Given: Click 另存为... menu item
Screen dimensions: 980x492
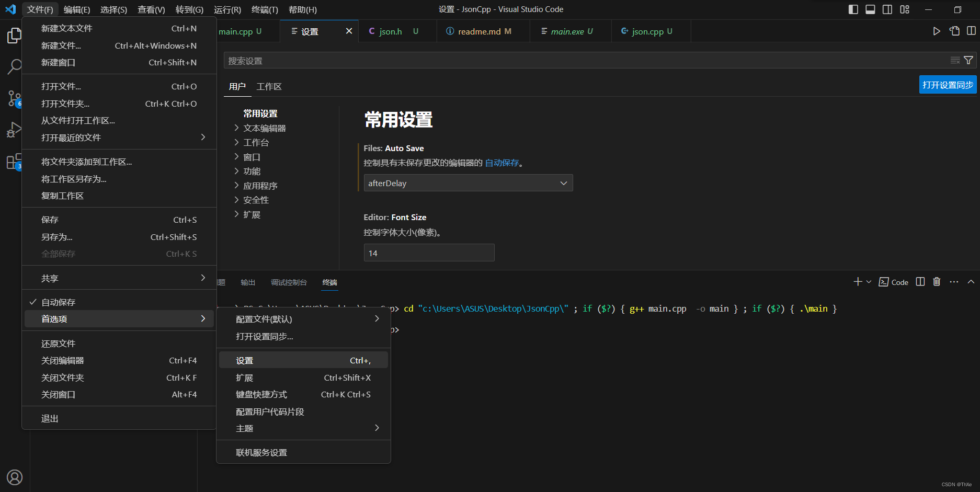Looking at the screenshot, I should point(120,237).
